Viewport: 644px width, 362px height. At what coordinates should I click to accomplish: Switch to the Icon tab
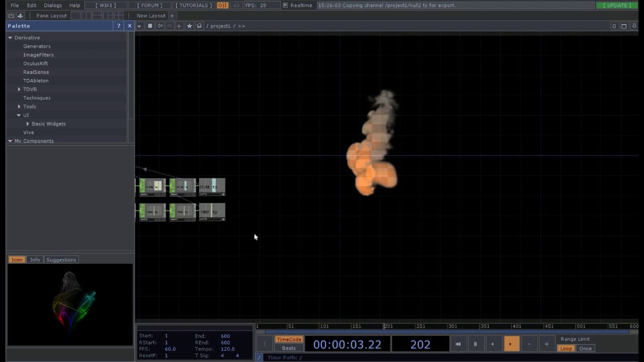(x=17, y=260)
